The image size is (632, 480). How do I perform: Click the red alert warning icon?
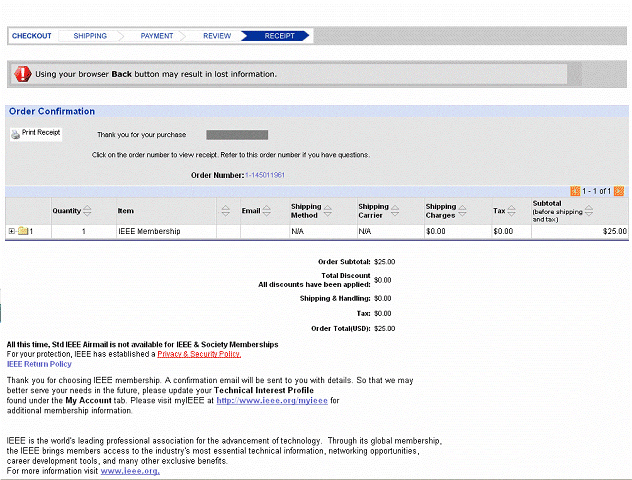point(23,74)
